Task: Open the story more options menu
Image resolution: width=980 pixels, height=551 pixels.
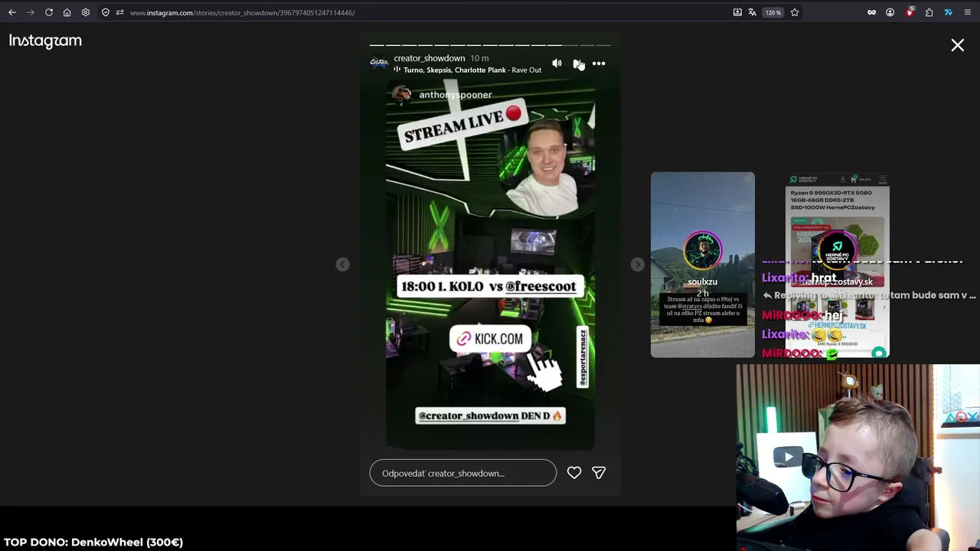Action: point(599,64)
